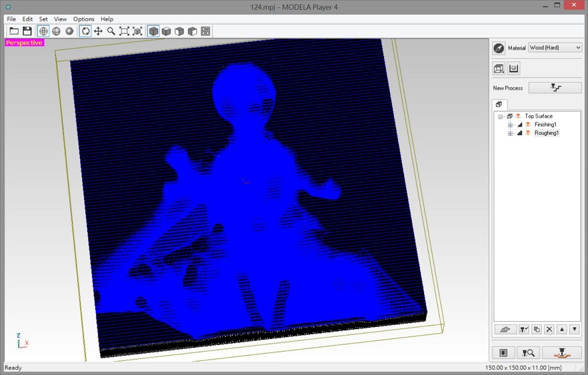Expand the Roughing1 process node
The width and height of the screenshot is (588, 375).
[510, 133]
